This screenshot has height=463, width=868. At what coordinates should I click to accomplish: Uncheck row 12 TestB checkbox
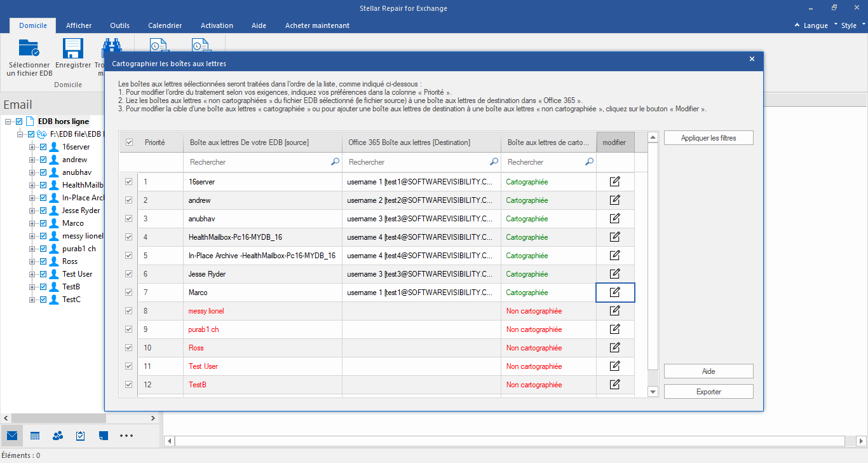(129, 385)
